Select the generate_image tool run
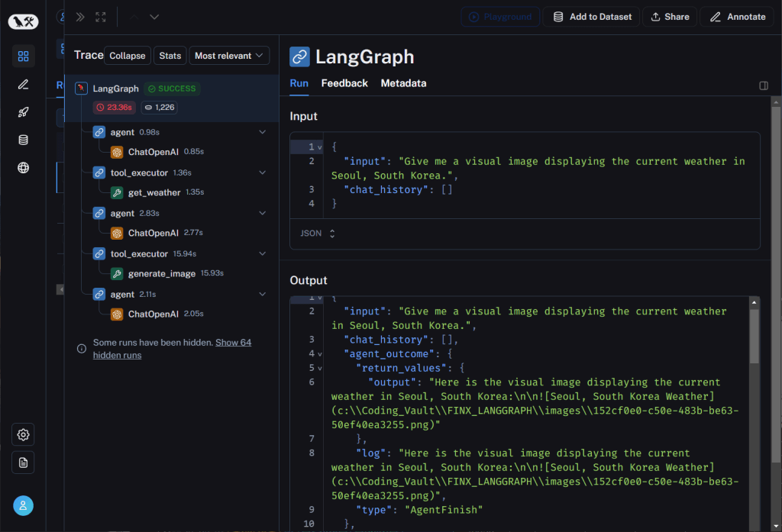Image resolution: width=782 pixels, height=532 pixels. tap(161, 273)
